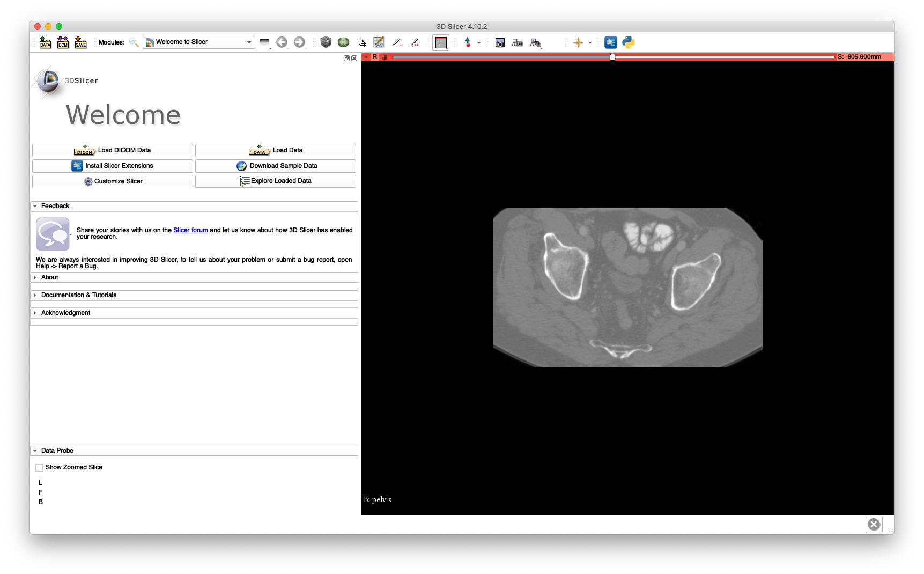The width and height of the screenshot is (924, 574).
Task: Open the Welcome to Slicer module dropdown
Action: pos(198,42)
